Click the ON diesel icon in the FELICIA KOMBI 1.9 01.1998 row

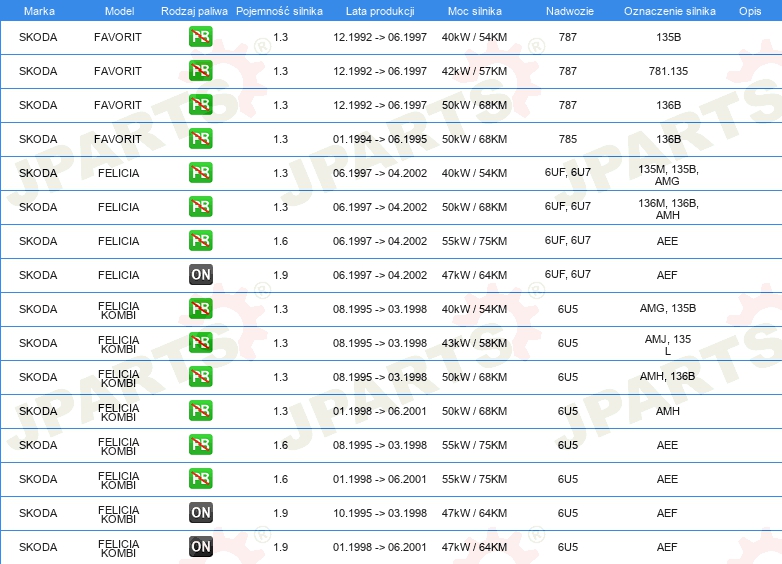(x=200, y=546)
